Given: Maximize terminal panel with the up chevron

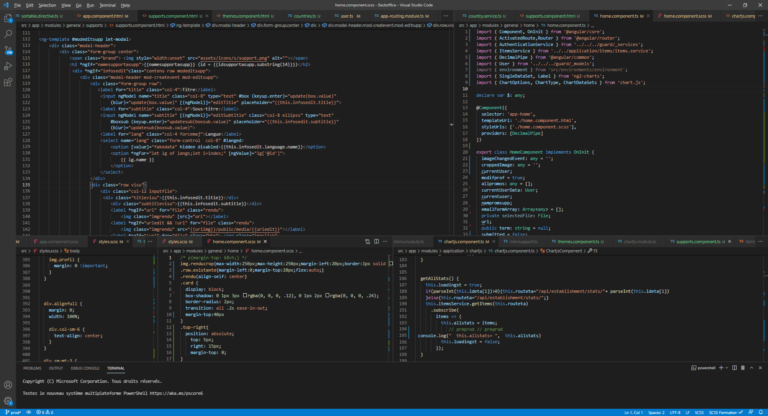Looking at the screenshot, I should pyautogui.click(x=751, y=367).
